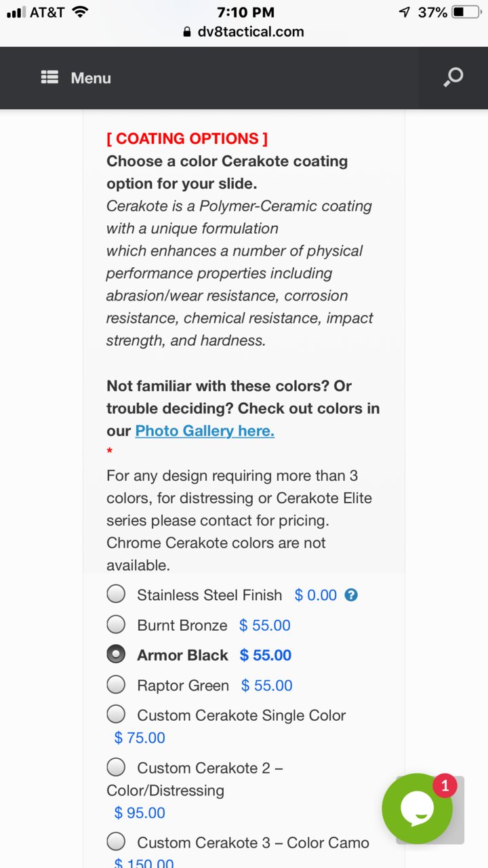Image resolution: width=488 pixels, height=868 pixels.
Task: Tap the dv8tactical.com address bar
Action: tap(244, 32)
